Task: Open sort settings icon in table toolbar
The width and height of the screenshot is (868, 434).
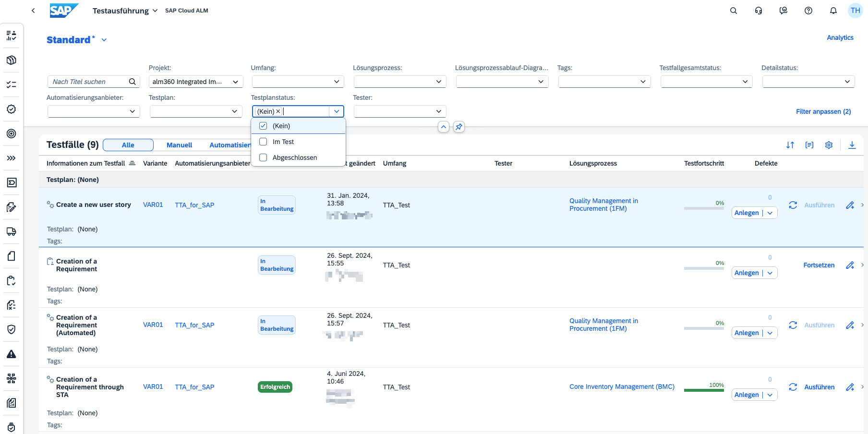Action: 790,145
